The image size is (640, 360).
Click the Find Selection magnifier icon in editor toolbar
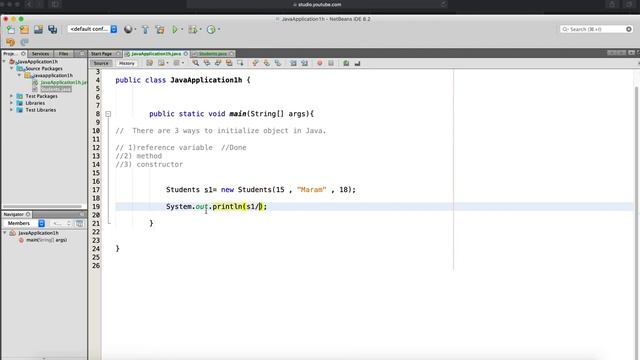point(196,63)
